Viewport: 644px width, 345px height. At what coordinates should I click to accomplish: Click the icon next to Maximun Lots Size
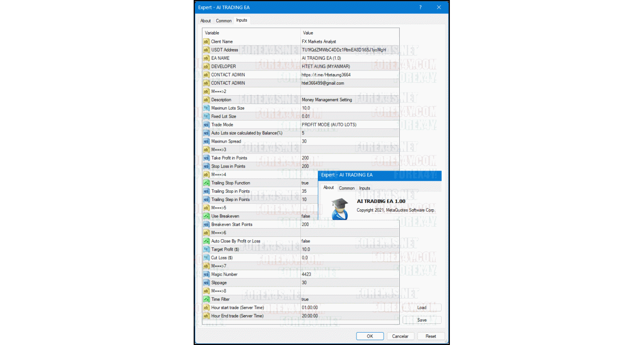(x=206, y=108)
